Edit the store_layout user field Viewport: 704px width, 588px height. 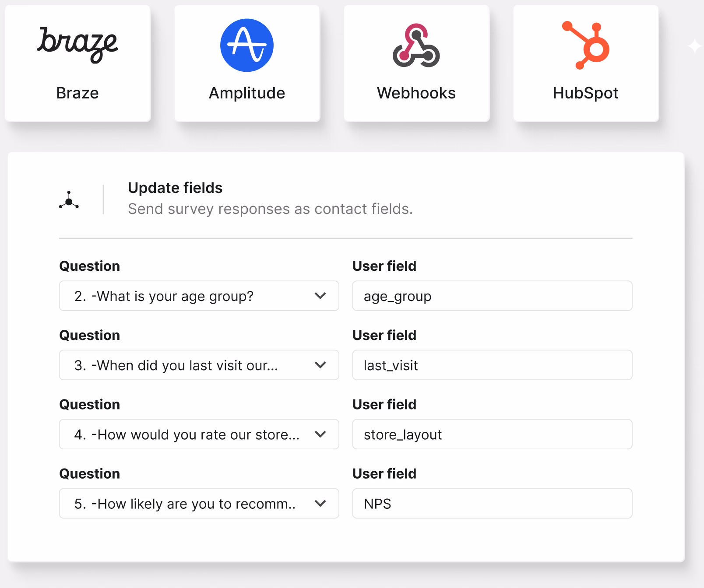coord(493,434)
